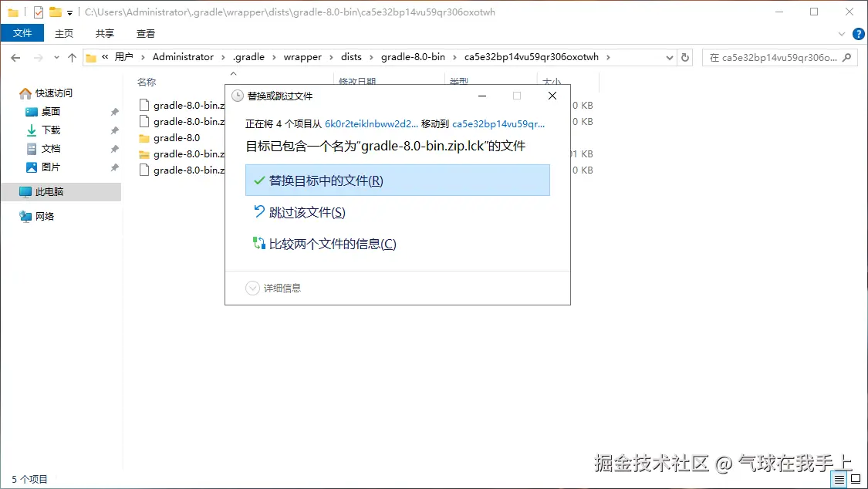Open source folder link 6k0r2teiklnbww2d2
868x489 pixels.
point(371,124)
